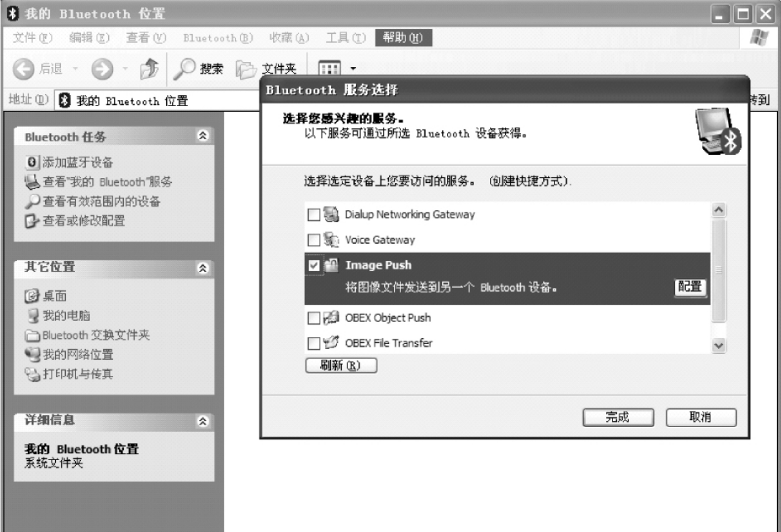
Task: Click the OBEX Object Push service icon
Action: pos(331,317)
